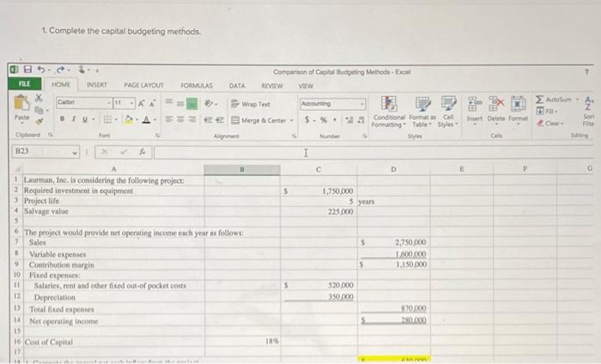Select column B header
601x364 pixels.
(x=242, y=169)
